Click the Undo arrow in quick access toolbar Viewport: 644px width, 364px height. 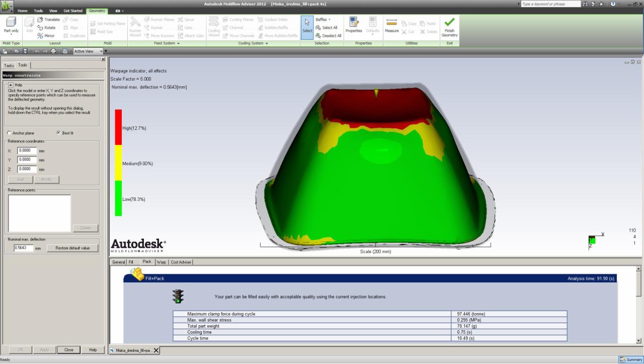click(37, 51)
